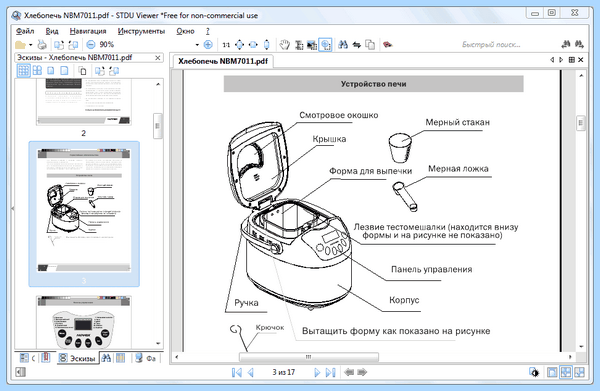Open a file with the folder icon
Viewport: 600px width, 391px height.
[20, 45]
